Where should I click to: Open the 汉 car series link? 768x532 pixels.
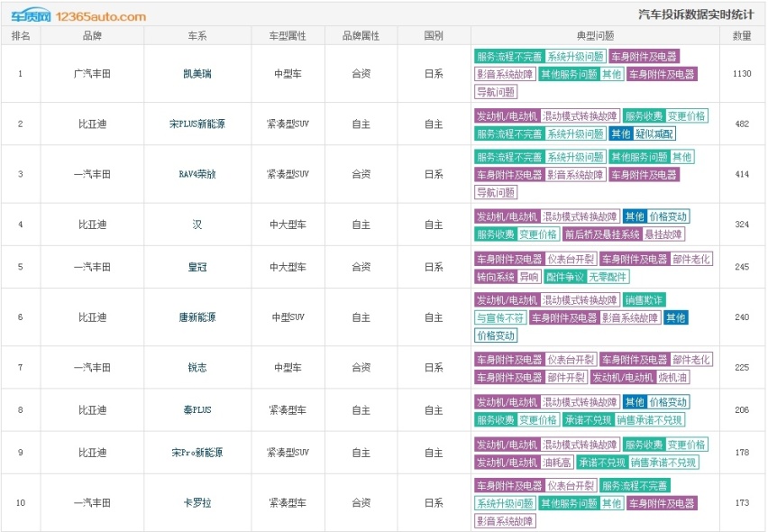(197, 225)
